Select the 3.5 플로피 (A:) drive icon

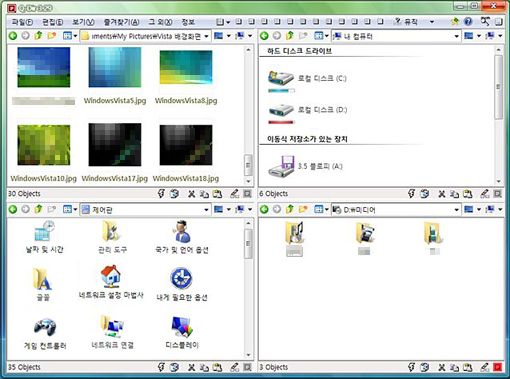tap(281, 166)
